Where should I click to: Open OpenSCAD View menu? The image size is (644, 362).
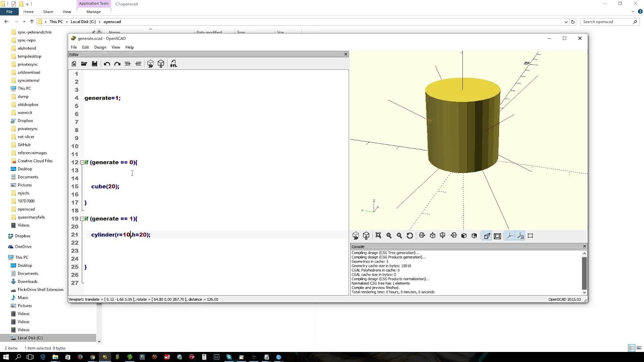click(116, 47)
